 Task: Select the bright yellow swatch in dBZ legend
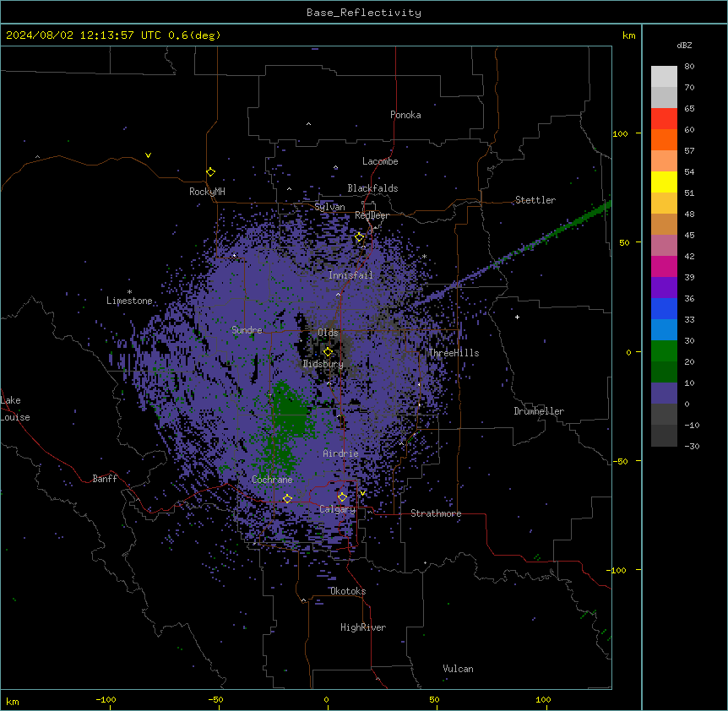[664, 182]
